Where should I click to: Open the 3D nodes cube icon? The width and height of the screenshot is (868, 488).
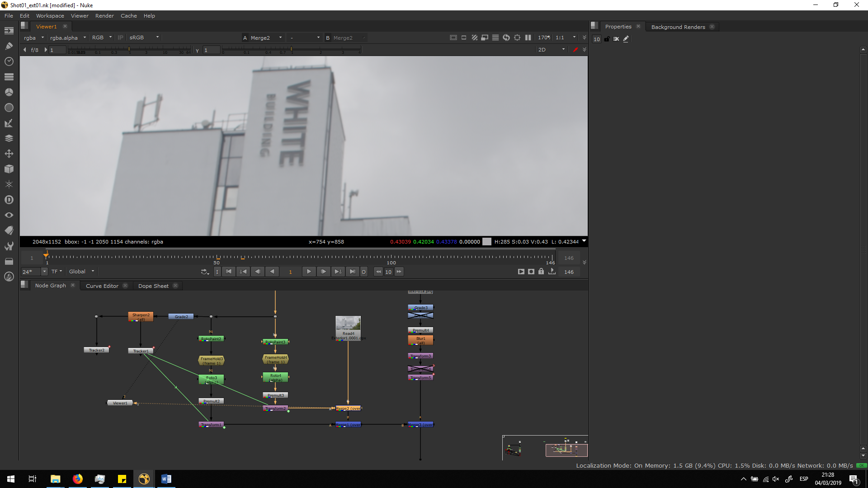(9, 169)
